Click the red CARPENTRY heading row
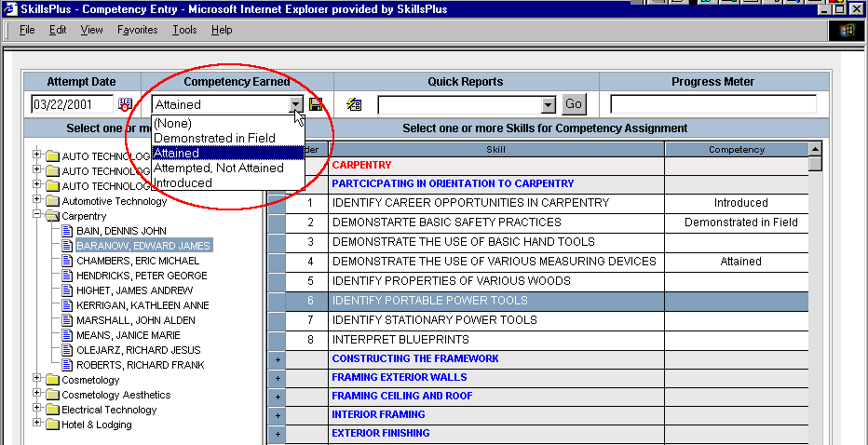The width and height of the screenshot is (868, 445). click(x=361, y=165)
